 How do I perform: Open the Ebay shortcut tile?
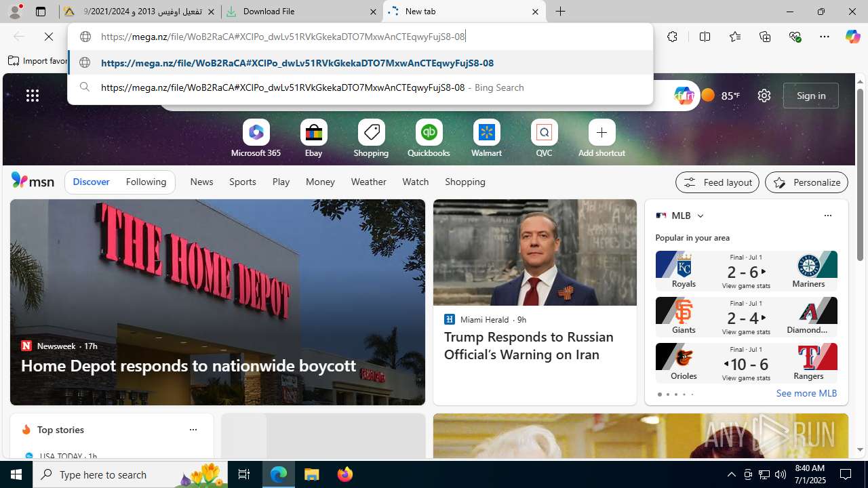click(313, 140)
